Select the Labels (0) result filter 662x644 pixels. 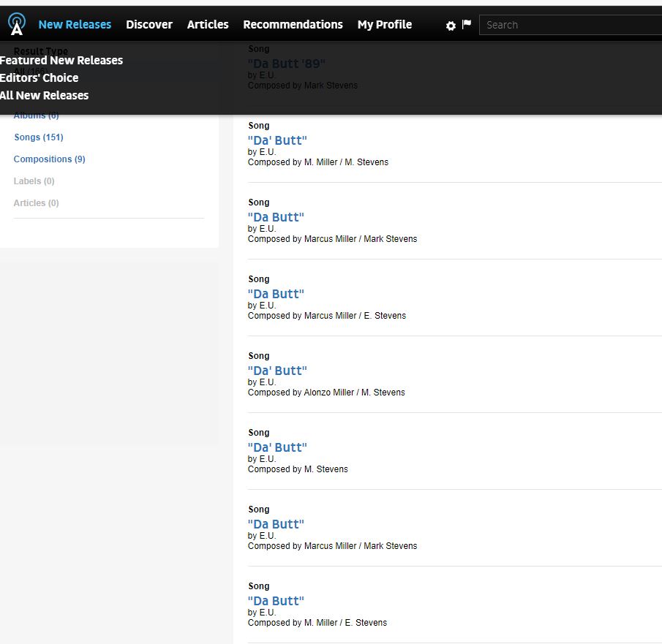(x=34, y=181)
